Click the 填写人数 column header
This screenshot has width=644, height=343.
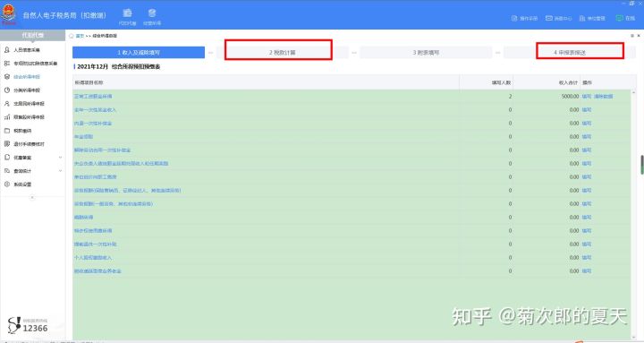[x=502, y=82]
